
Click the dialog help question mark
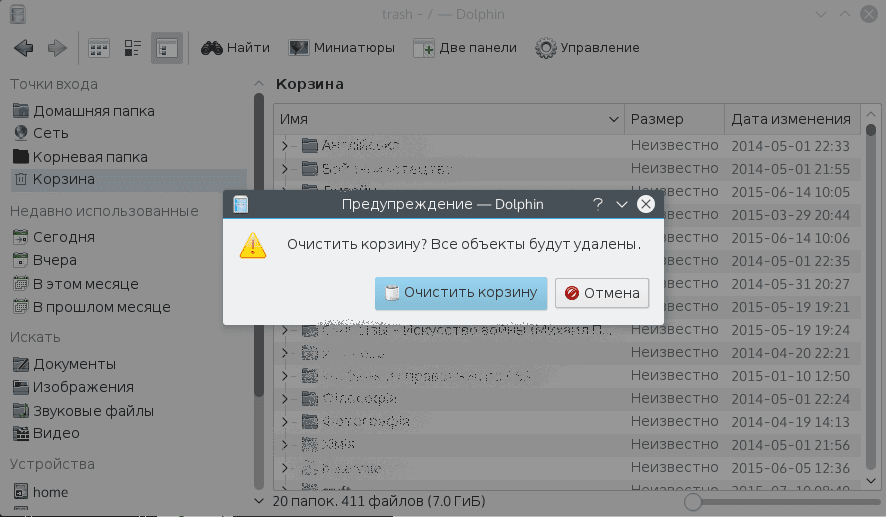(x=598, y=204)
